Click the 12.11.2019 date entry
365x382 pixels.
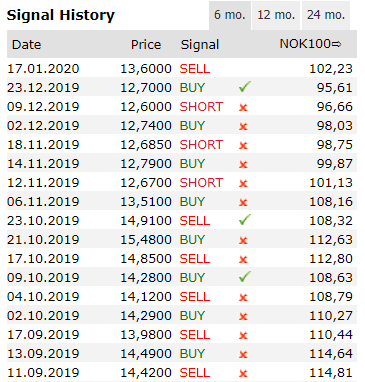43,183
